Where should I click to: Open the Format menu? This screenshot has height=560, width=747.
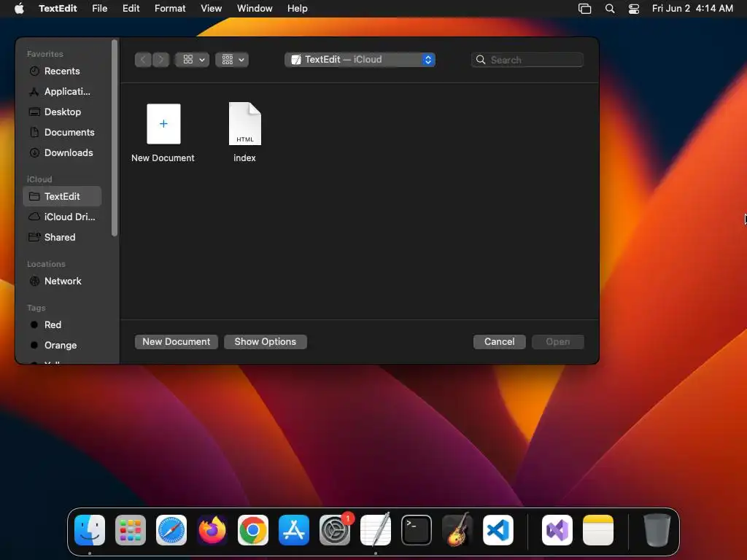coord(170,8)
